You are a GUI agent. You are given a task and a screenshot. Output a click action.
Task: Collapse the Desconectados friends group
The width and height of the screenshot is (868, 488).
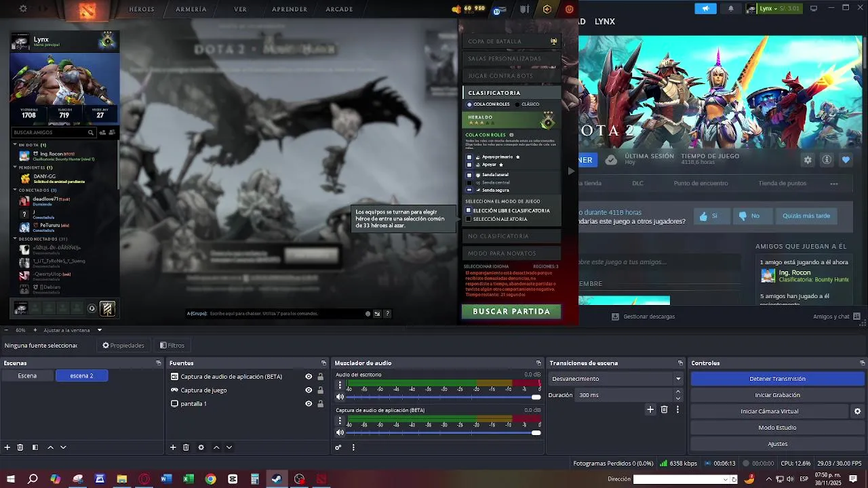(x=15, y=239)
